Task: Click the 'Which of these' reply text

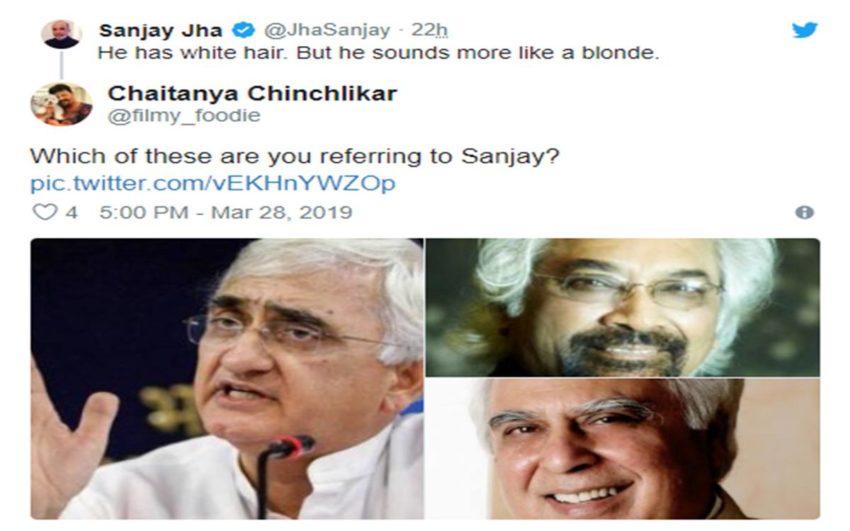Action: coord(294,157)
